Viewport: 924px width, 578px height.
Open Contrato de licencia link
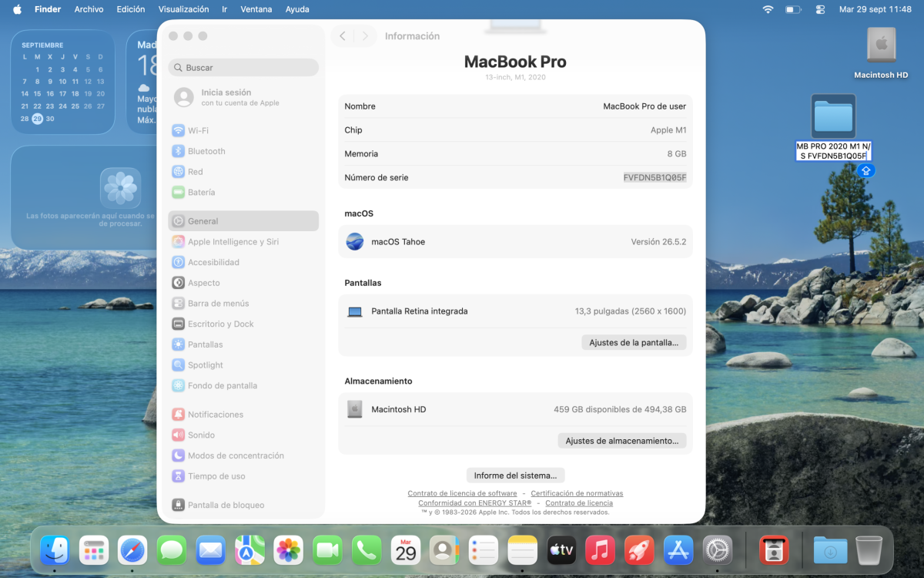point(579,503)
